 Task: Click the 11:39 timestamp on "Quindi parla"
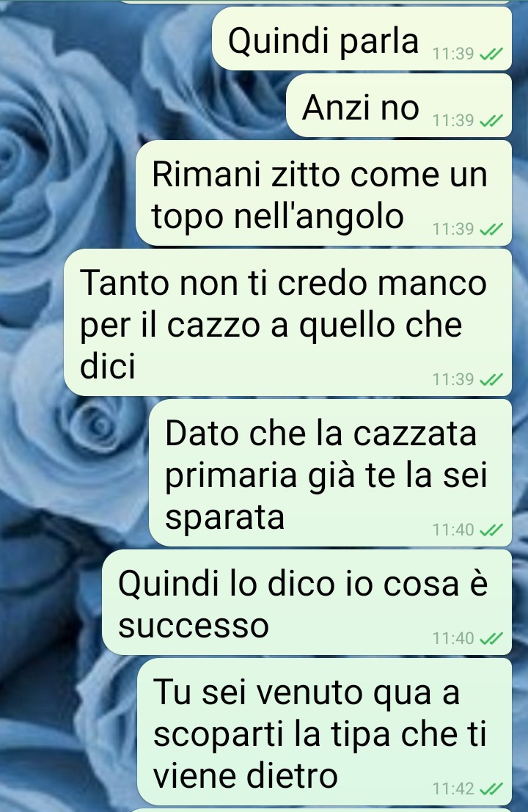point(453,54)
